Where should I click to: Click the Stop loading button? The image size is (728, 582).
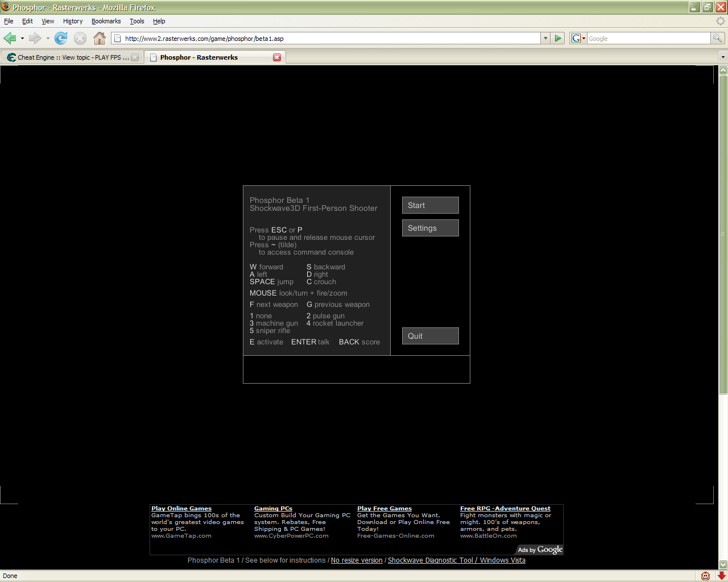coord(80,38)
